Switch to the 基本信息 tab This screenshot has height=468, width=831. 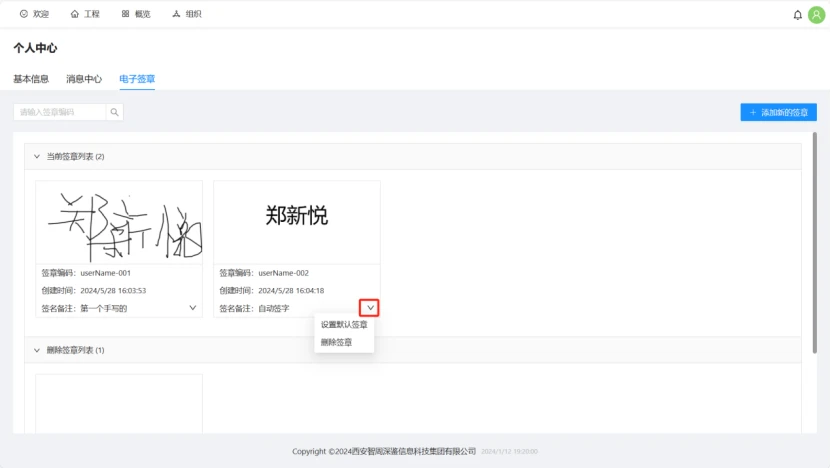[x=31, y=79]
